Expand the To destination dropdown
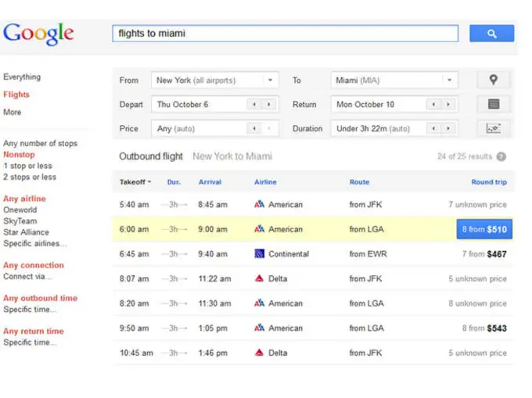Image resolution: width=532 pixels, height=398 pixels. (449, 81)
